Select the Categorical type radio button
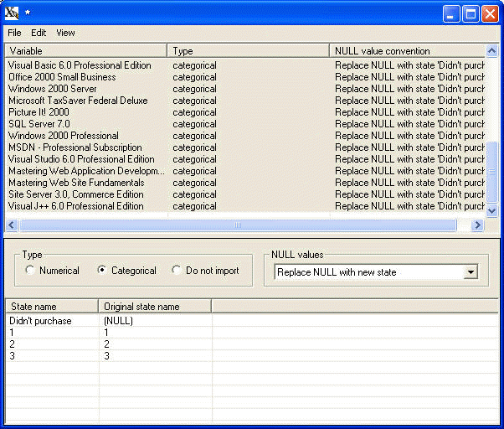 [103, 271]
